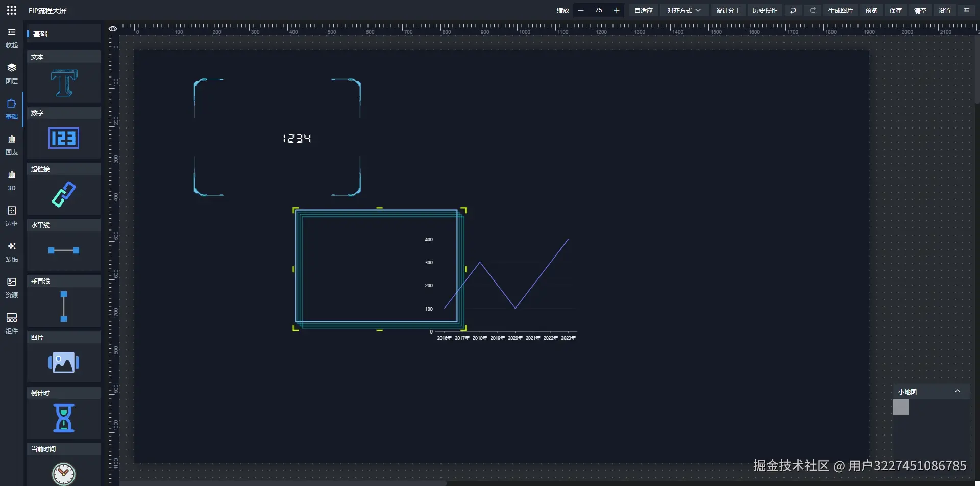Add a 文本 text component
The width and height of the screenshot is (980, 486).
(x=64, y=76)
